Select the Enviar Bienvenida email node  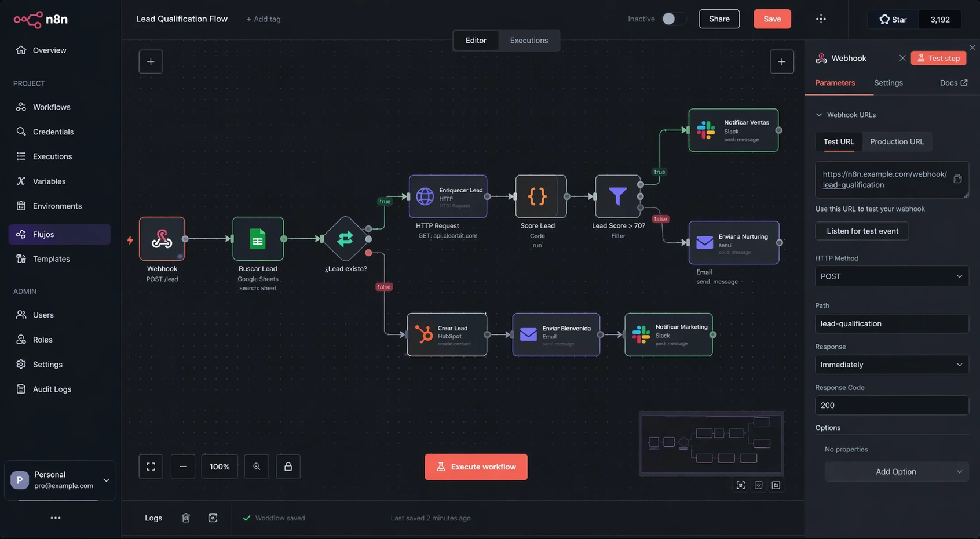tap(556, 334)
